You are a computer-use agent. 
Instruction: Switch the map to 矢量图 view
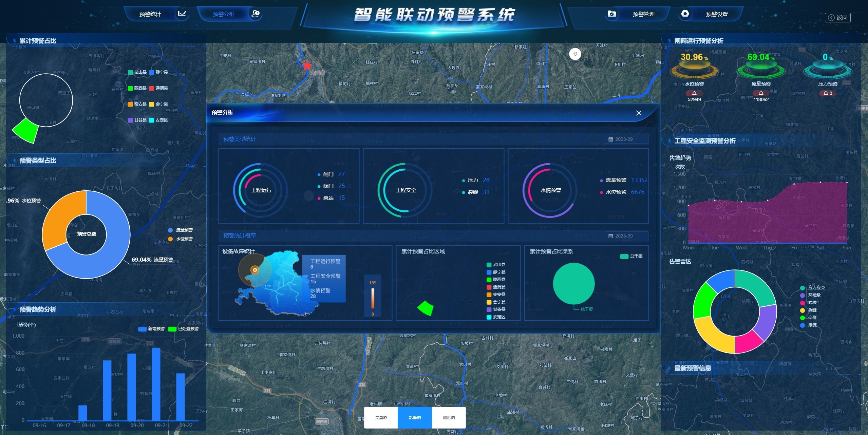[380, 417]
